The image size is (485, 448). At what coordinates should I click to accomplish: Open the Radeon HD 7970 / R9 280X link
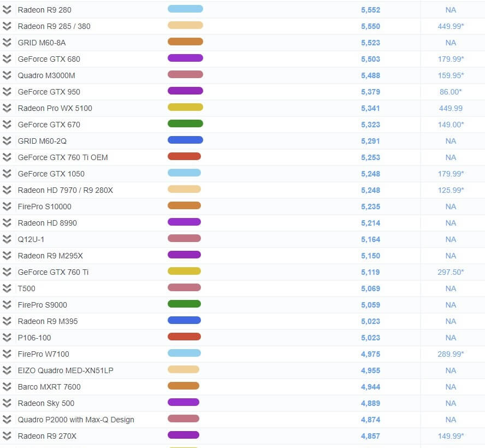pos(65,190)
